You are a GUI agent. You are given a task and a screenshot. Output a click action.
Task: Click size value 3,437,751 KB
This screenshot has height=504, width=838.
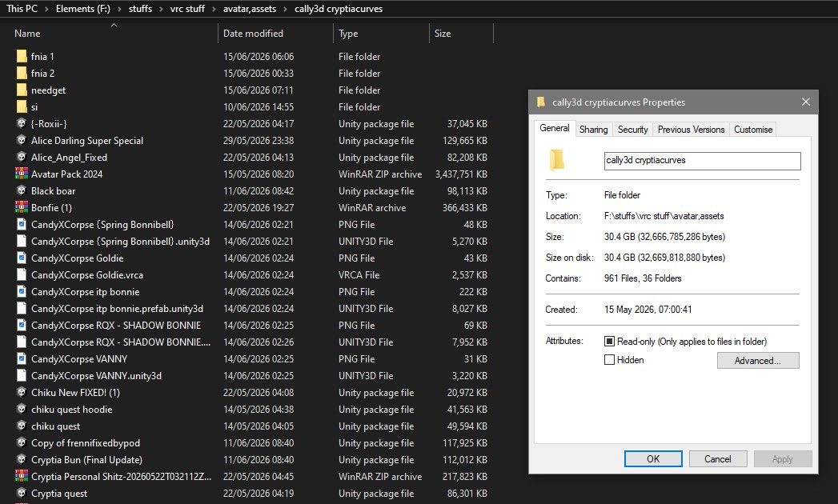(461, 174)
